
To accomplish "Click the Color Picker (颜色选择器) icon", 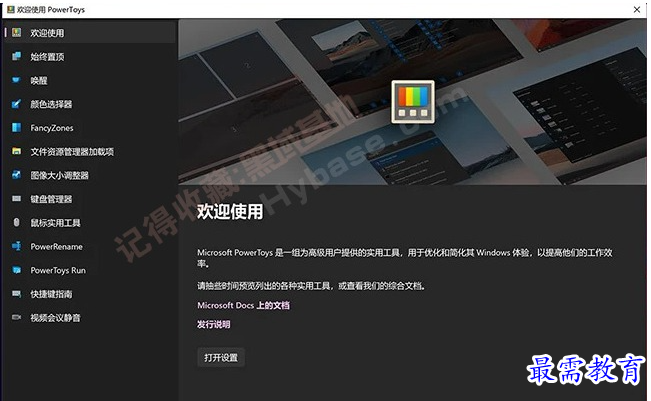I will [17, 104].
